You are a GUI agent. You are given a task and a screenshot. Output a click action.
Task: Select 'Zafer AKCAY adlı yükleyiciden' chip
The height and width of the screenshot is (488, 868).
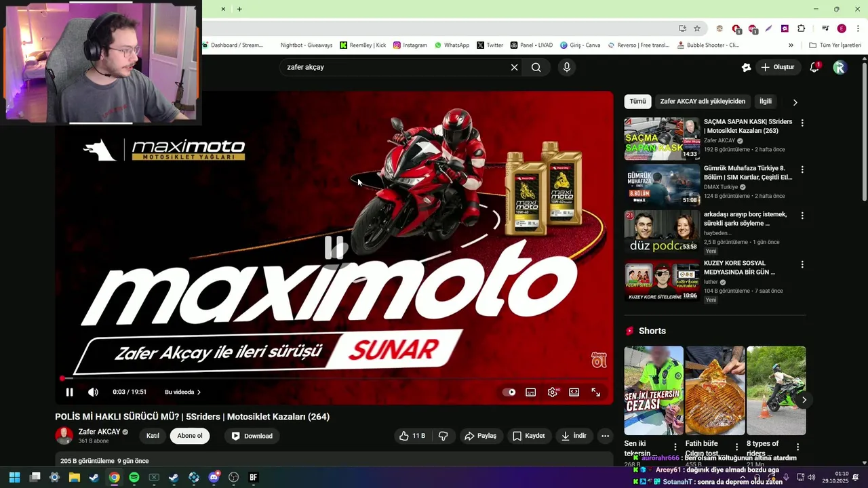(703, 102)
